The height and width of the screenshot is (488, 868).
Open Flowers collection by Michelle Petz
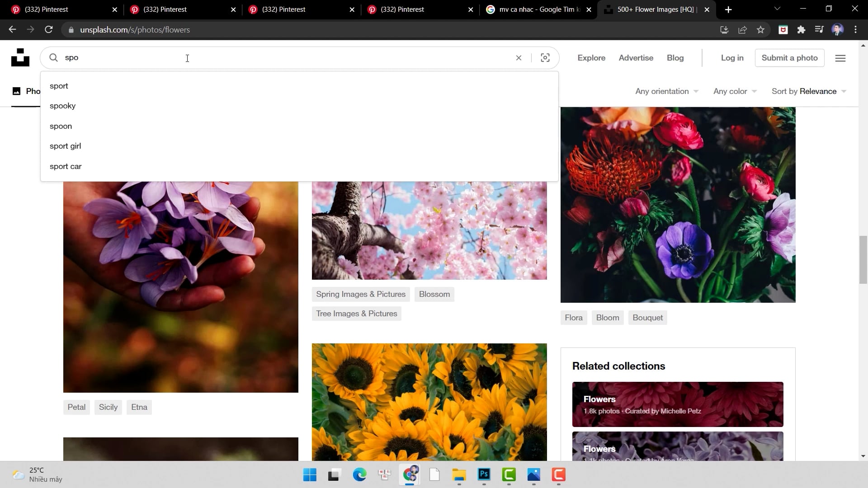point(677,404)
